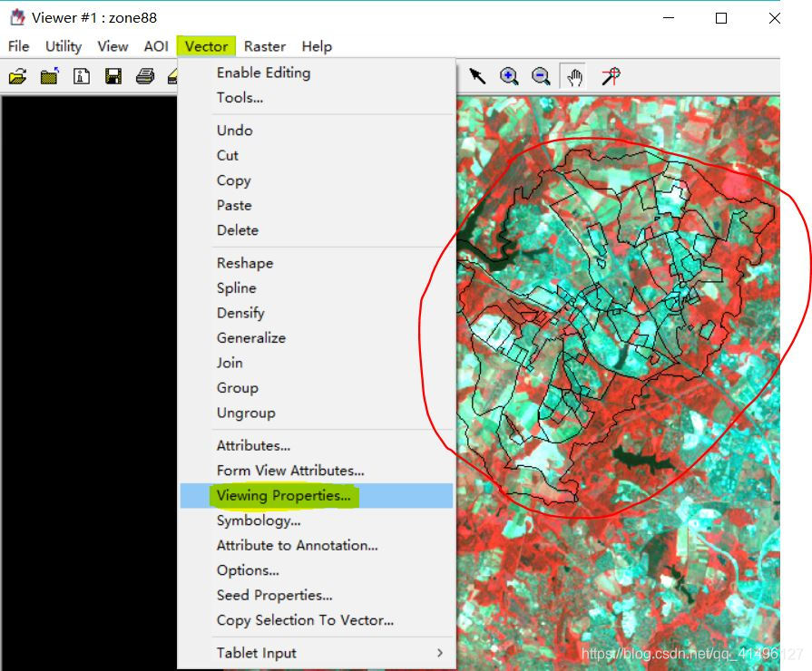The height and width of the screenshot is (671, 812).
Task: Toggle the hand pan tool
Action: [574, 77]
